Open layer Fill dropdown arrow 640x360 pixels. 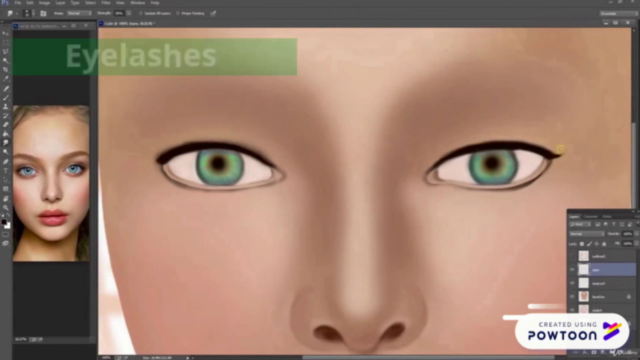click(636, 244)
